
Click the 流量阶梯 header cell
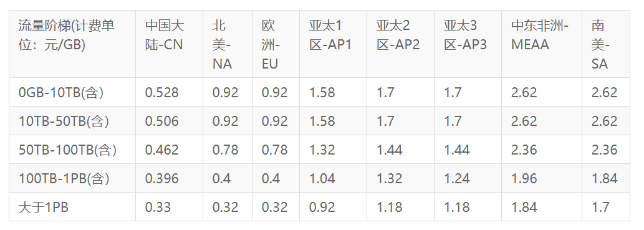click(72, 44)
